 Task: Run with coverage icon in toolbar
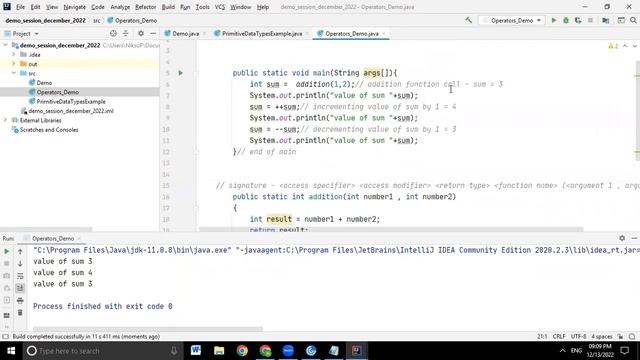(x=578, y=20)
